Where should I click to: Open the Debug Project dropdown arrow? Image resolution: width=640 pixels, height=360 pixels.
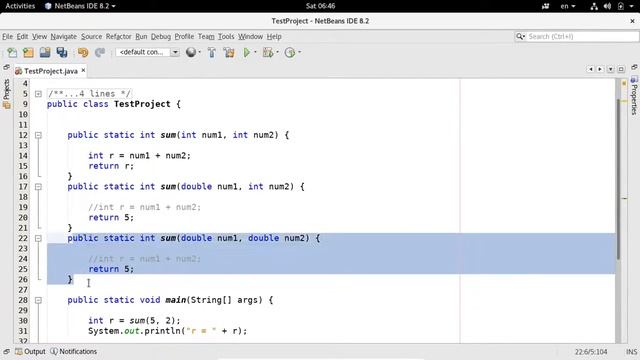point(277,52)
